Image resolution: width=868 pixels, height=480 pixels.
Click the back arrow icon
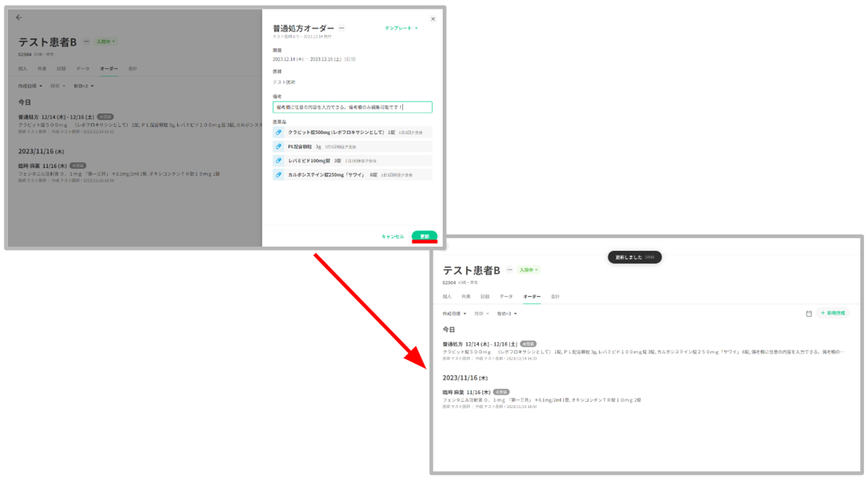coord(19,17)
